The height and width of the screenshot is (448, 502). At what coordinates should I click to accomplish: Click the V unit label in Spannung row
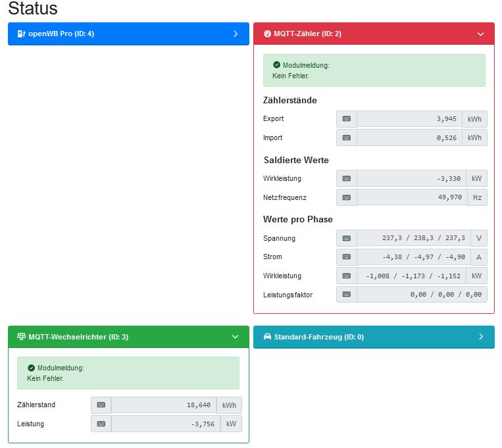[x=479, y=238]
